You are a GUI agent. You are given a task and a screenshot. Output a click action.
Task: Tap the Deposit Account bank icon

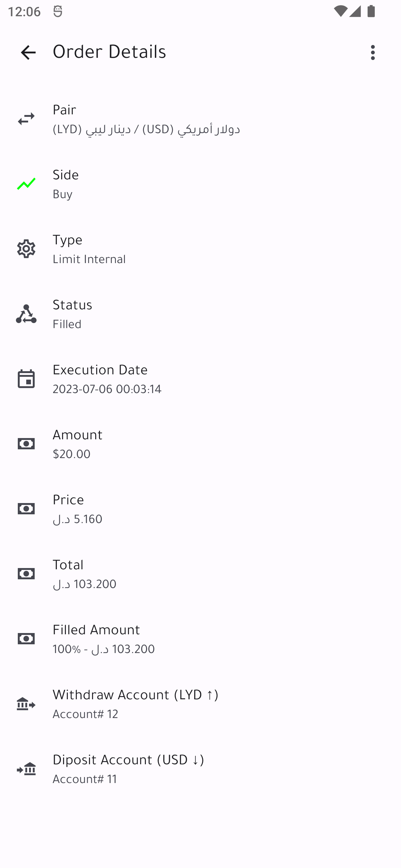pos(26,769)
